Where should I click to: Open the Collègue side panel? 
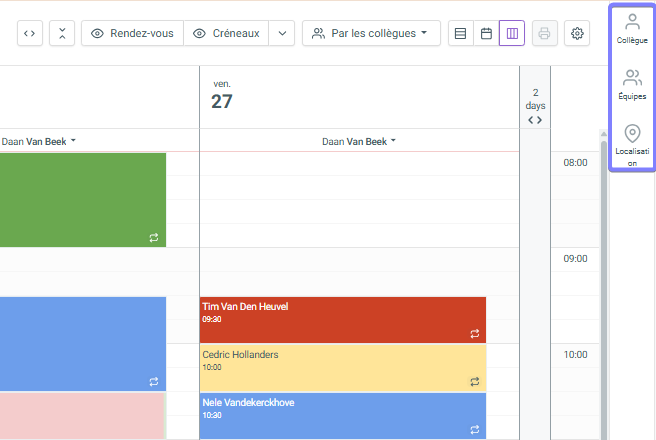tap(632, 29)
